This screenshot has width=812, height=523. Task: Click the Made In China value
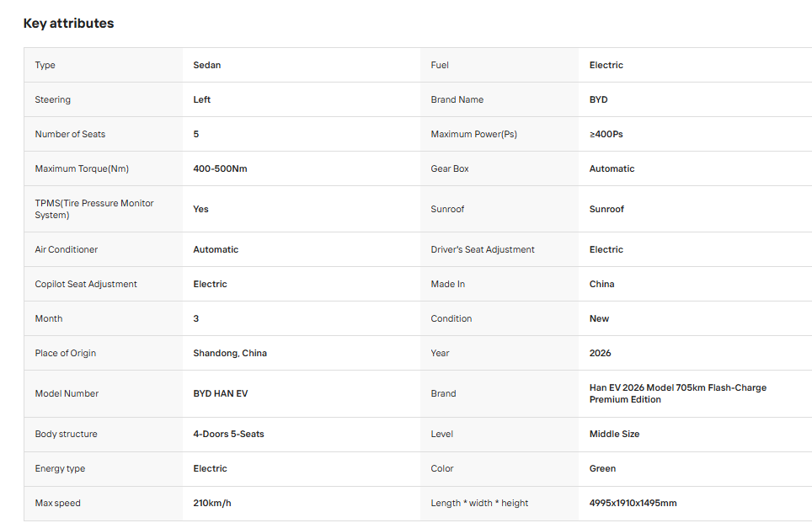pyautogui.click(x=601, y=285)
